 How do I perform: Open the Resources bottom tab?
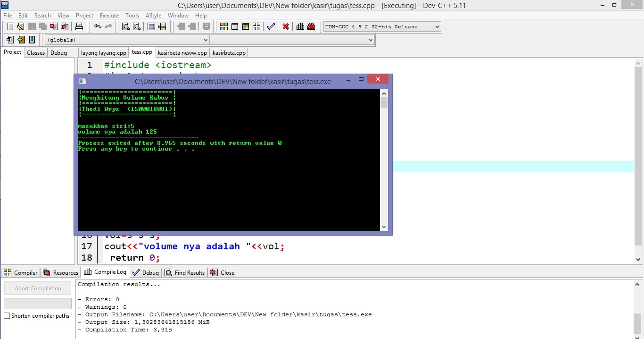(x=61, y=272)
